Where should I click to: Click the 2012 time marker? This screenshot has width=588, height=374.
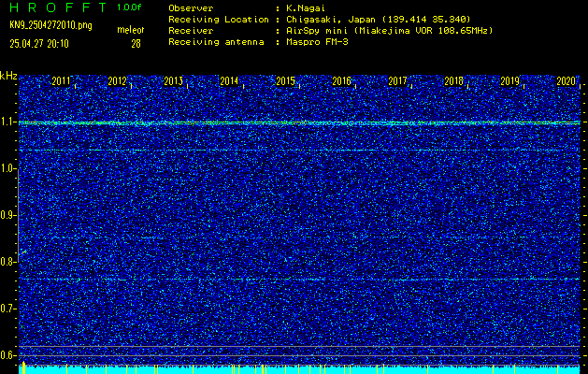tap(117, 81)
